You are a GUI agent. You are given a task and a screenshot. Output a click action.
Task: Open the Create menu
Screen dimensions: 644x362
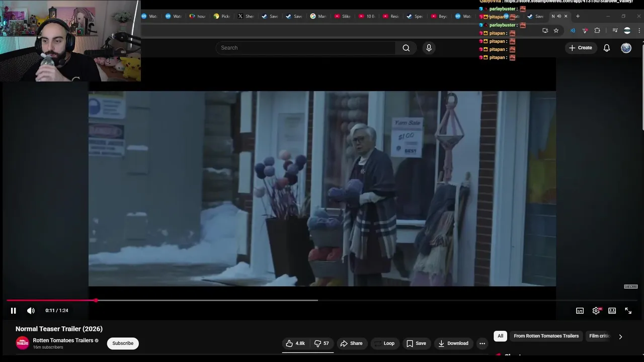[x=580, y=48]
